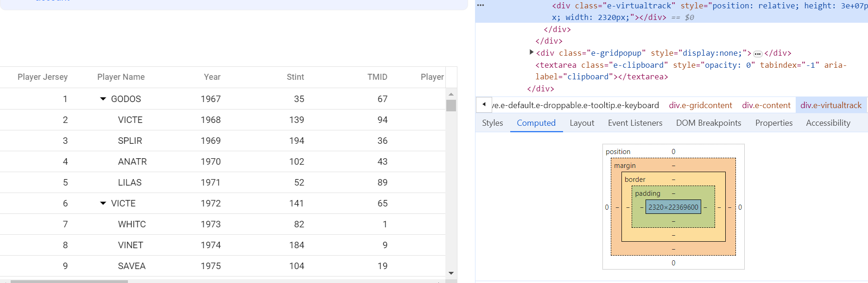Click the VINET name cell
This screenshot has width=868, height=283.
131,245
